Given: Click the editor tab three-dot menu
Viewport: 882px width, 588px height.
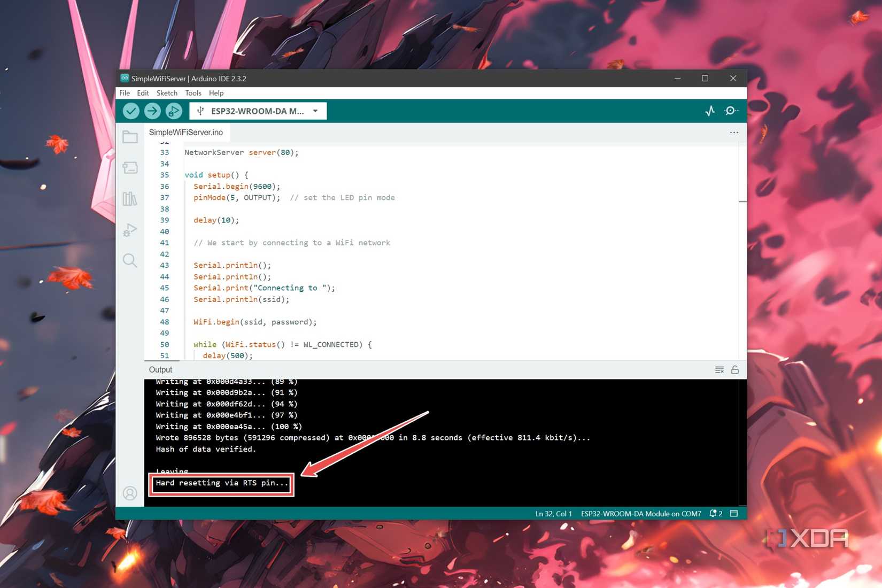Looking at the screenshot, I should pos(734,133).
